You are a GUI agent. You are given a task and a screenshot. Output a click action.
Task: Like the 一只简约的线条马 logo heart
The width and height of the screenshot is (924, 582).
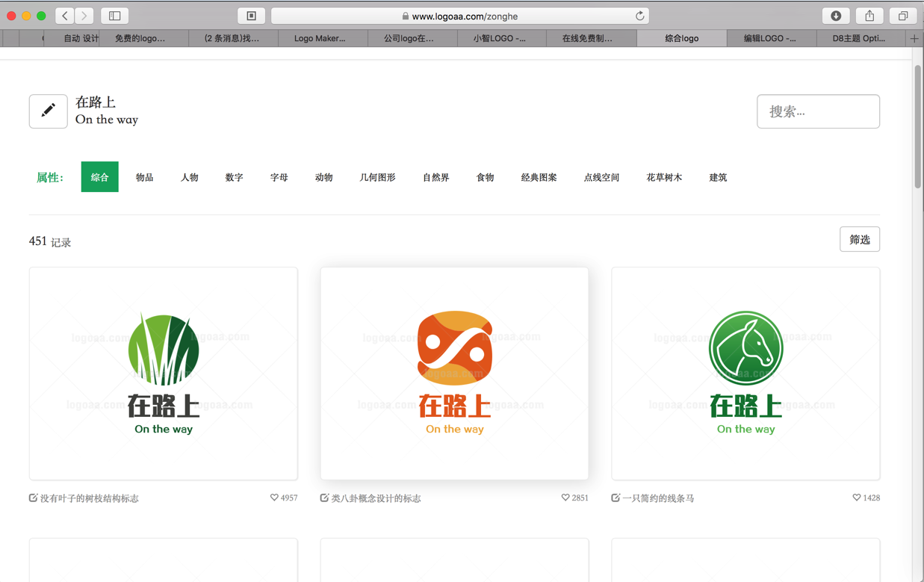[857, 498]
